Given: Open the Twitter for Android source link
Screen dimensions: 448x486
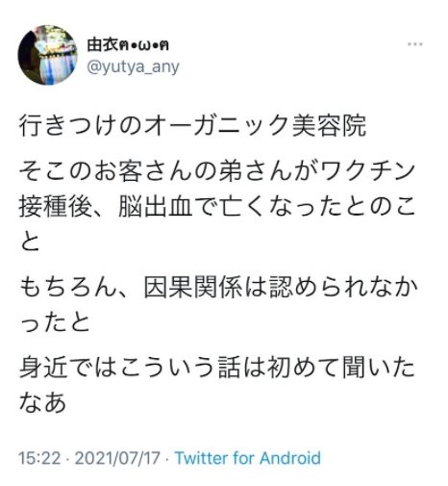Looking at the screenshot, I should tap(248, 458).
